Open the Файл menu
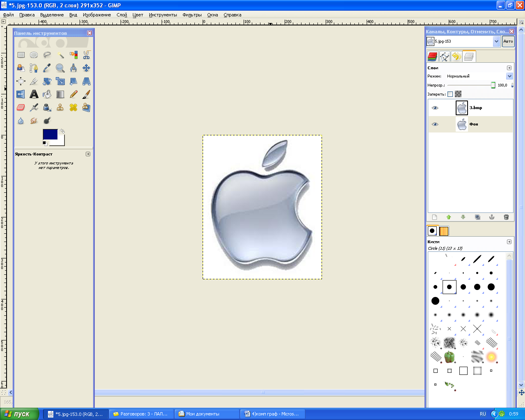The width and height of the screenshot is (525, 420). click(8, 15)
